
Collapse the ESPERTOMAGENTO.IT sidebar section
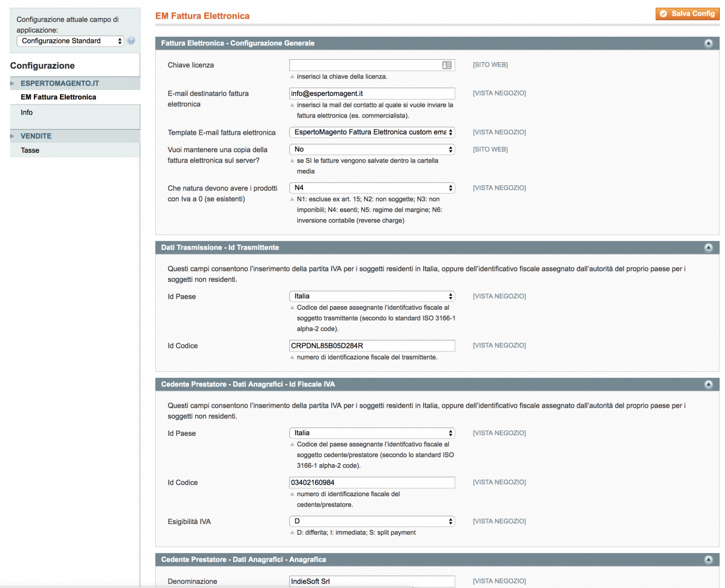(x=75, y=83)
